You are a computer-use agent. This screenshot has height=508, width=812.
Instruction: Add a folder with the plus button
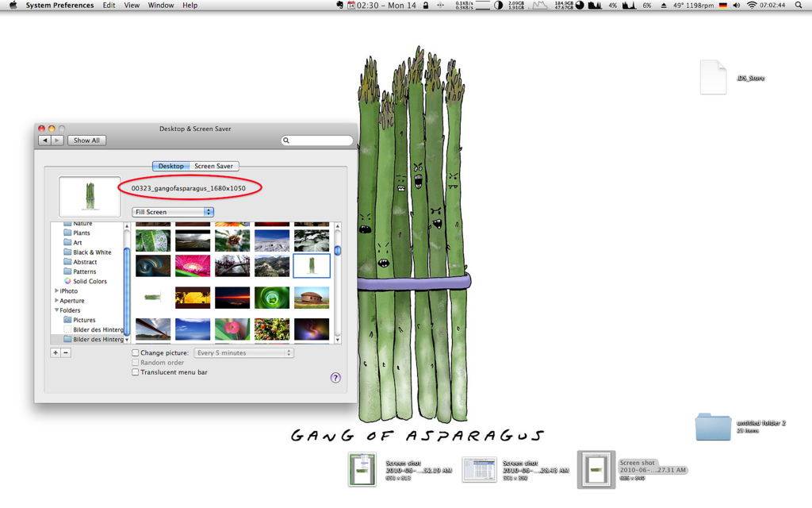[56, 352]
